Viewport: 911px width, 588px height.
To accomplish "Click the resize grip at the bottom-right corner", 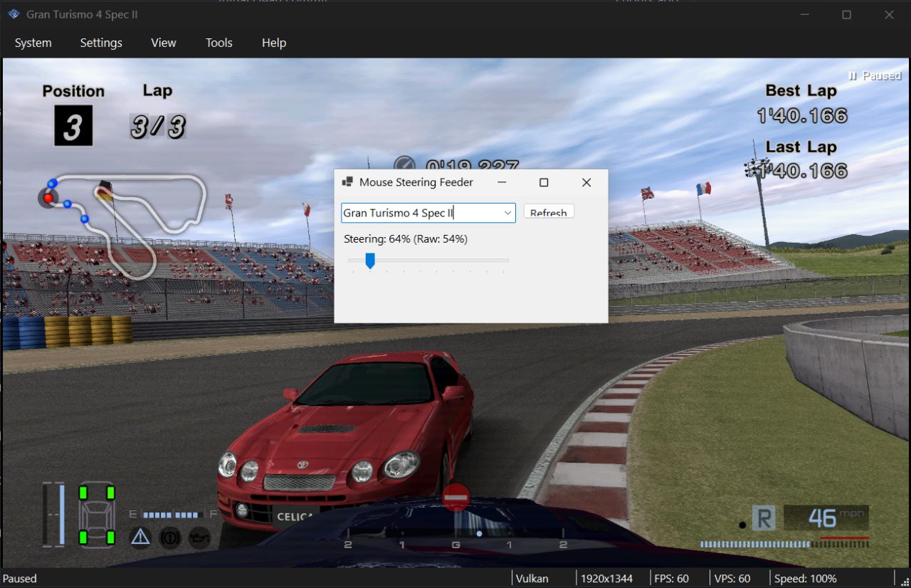I will click(905, 584).
